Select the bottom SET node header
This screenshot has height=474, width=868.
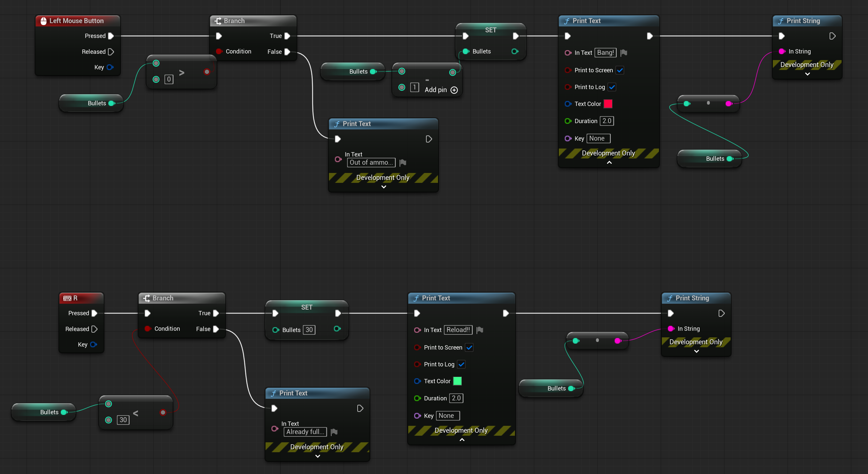pos(306,307)
